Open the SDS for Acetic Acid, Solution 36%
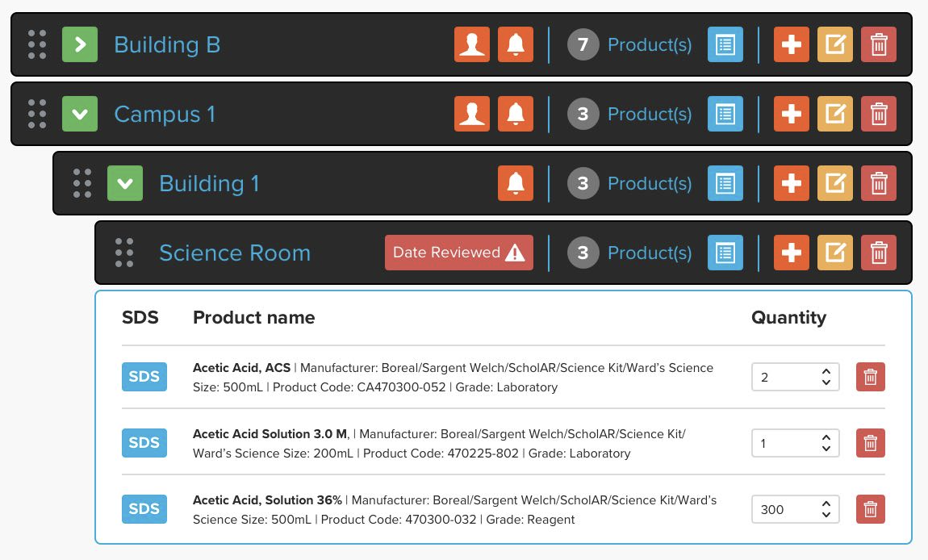The width and height of the screenshot is (928, 560). (144, 508)
